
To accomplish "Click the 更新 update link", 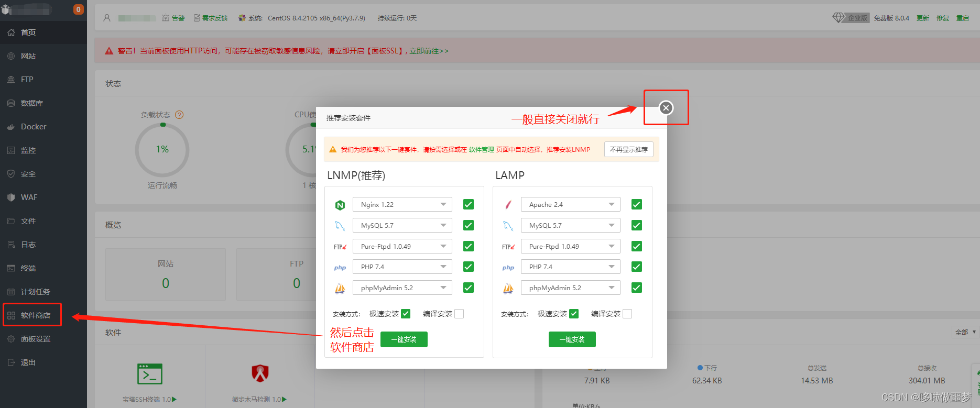I will (x=923, y=18).
